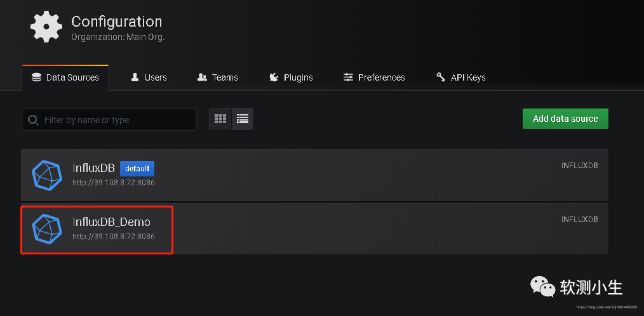Open the InfluxDB_Demo data source
644x316 pixels.
pyautogui.click(x=314, y=229)
